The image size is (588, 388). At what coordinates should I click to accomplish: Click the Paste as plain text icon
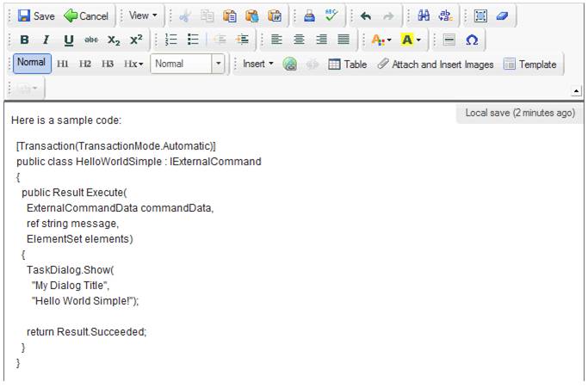[x=252, y=16]
